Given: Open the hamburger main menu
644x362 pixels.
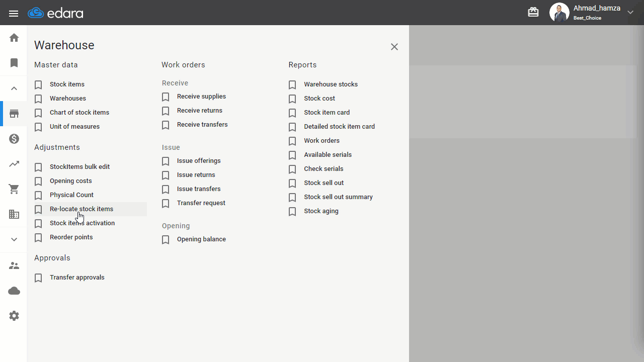Looking at the screenshot, I should click(x=14, y=14).
